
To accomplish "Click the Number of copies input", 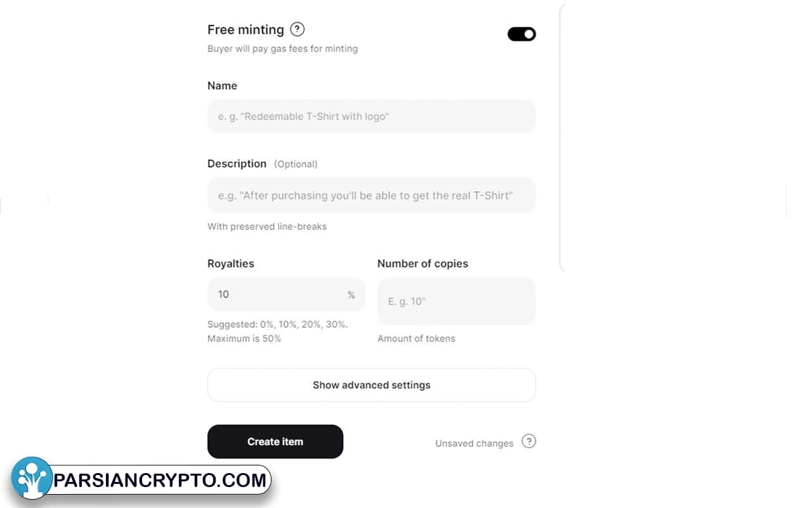I will pyautogui.click(x=457, y=301).
